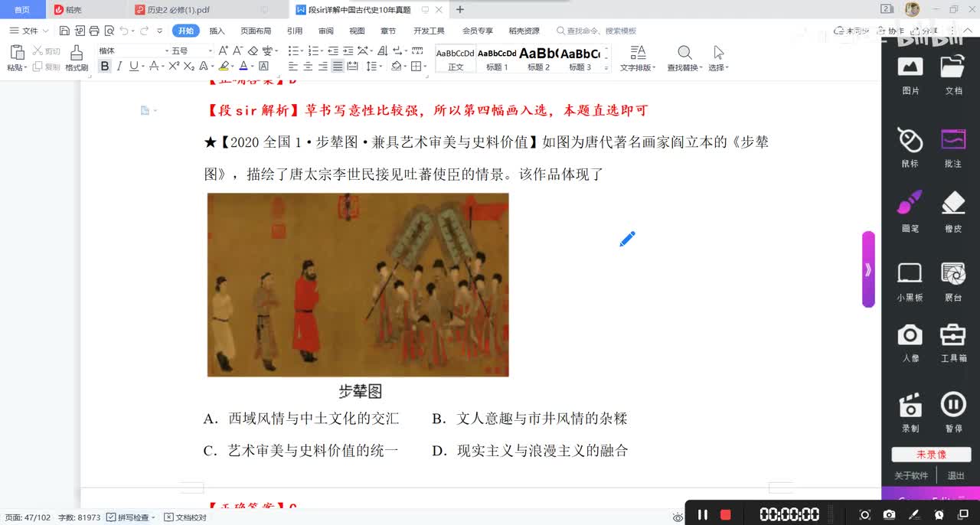
Task: Expand the customize quick access toolbar arrow
Action: (159, 31)
